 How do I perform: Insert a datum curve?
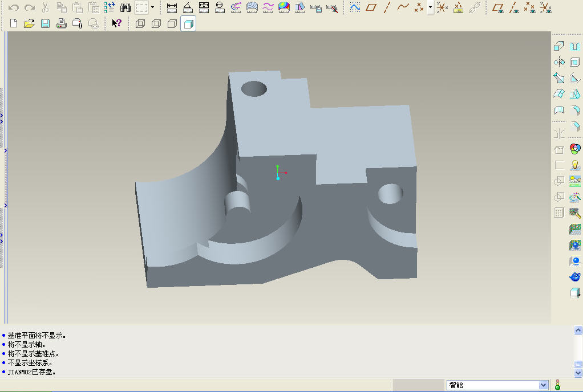(x=403, y=7)
